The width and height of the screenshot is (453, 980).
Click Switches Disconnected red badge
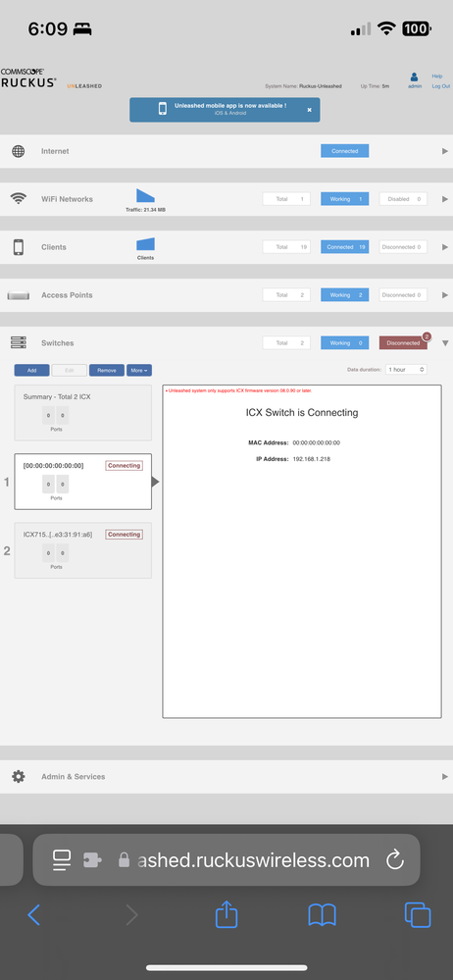(x=403, y=342)
